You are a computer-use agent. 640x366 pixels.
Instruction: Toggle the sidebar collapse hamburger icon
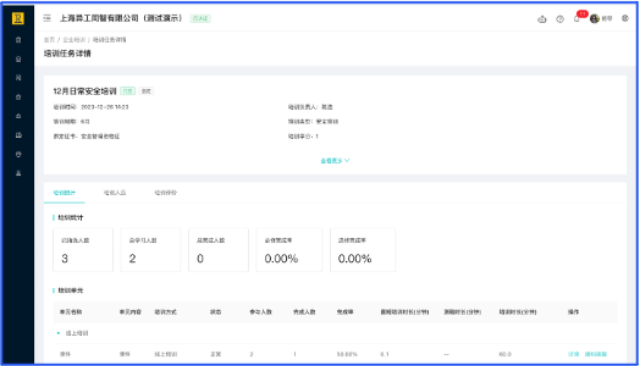(x=47, y=18)
